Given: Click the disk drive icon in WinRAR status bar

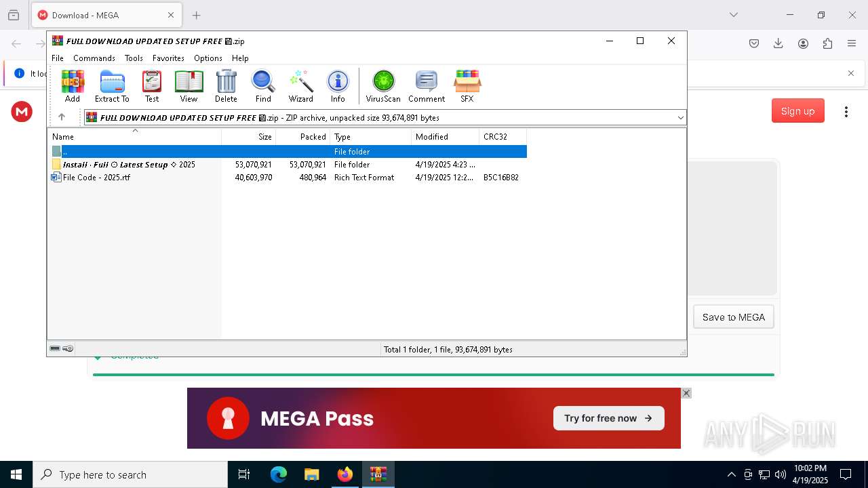Looking at the screenshot, I should point(55,349).
